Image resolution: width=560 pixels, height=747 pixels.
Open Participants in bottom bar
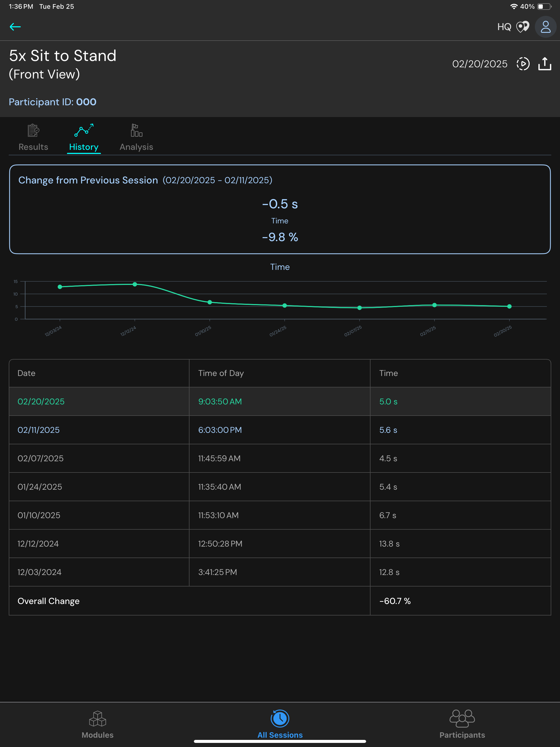(x=462, y=724)
